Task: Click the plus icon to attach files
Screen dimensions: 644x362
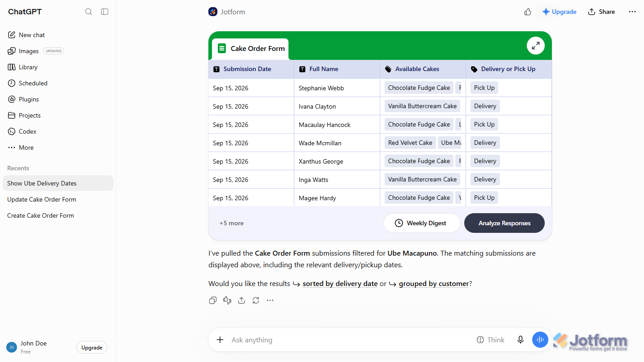Action: tap(220, 340)
